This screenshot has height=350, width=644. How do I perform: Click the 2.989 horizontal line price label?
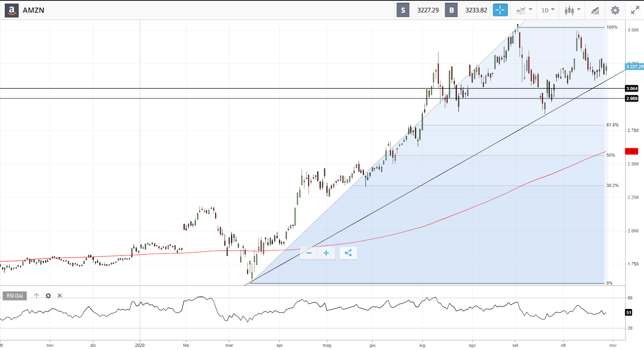tap(632, 99)
